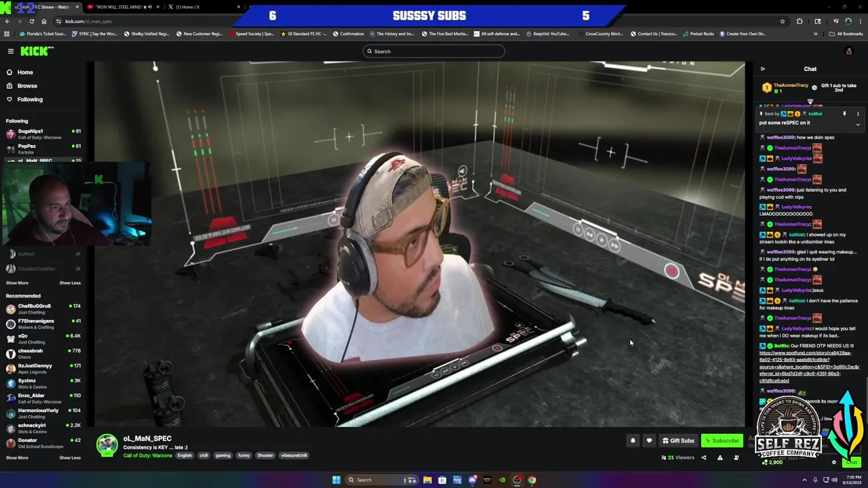The width and height of the screenshot is (868, 488).
Task: Select the funny tag
Action: [244, 455]
